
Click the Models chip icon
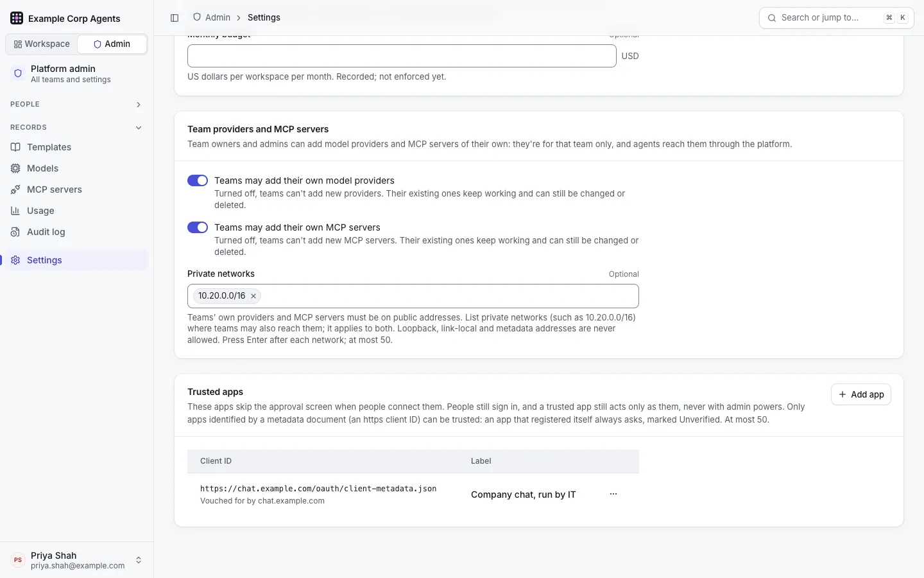point(15,168)
